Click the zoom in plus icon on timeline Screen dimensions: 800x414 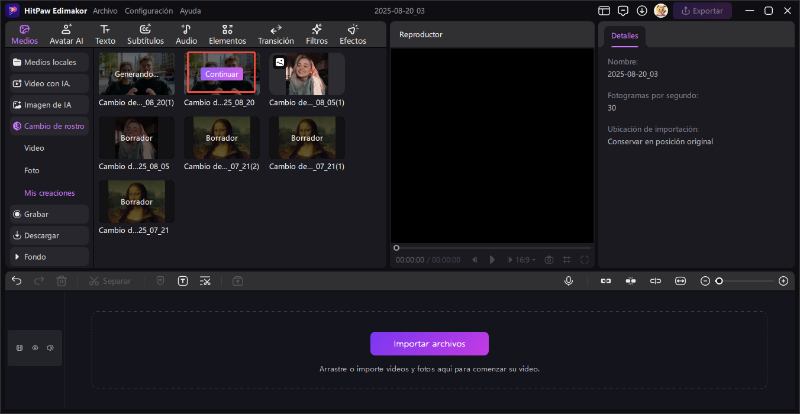784,281
